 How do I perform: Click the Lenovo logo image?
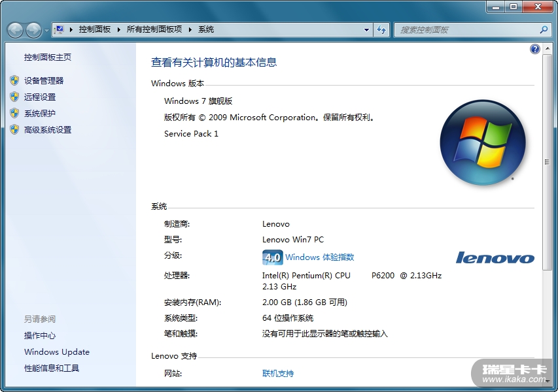coord(495,257)
